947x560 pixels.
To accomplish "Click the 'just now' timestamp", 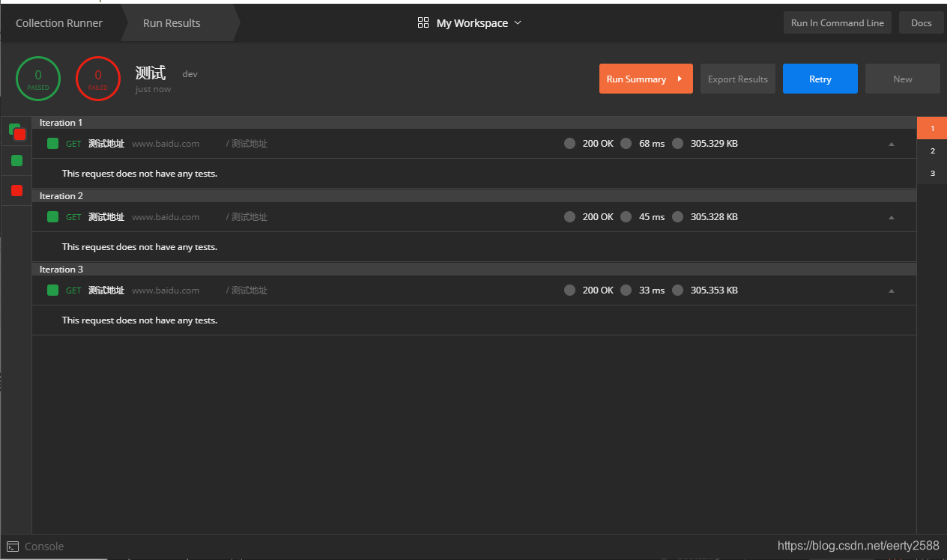I will click(153, 89).
